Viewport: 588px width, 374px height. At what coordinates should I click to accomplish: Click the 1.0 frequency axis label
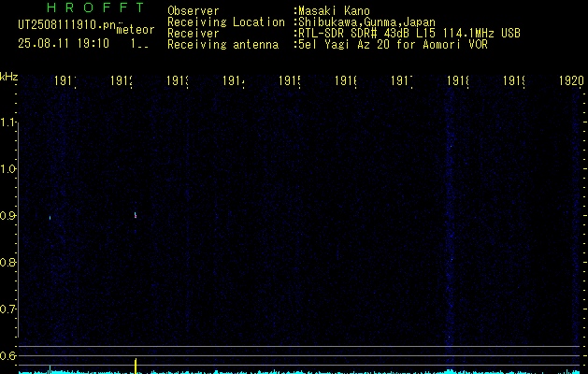pos(9,169)
